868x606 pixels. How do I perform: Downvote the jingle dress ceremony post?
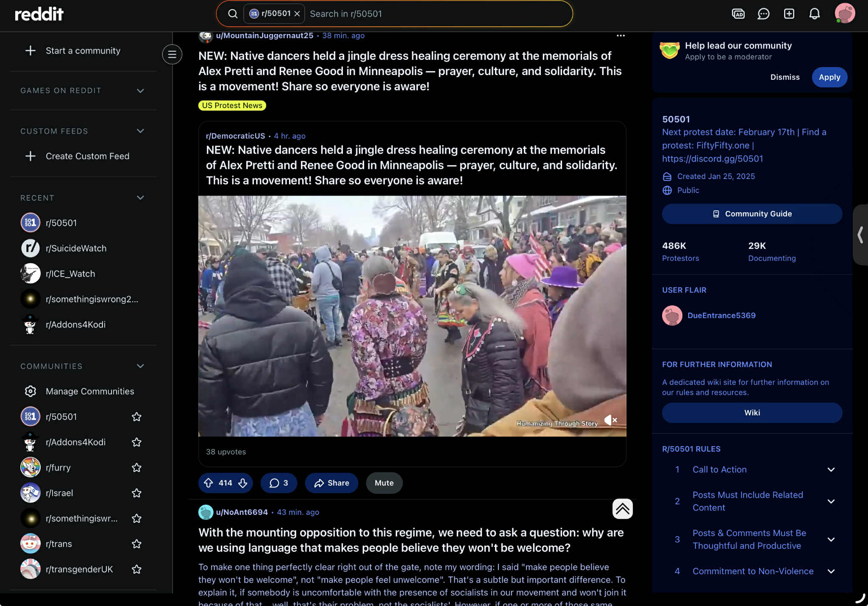[x=243, y=483]
